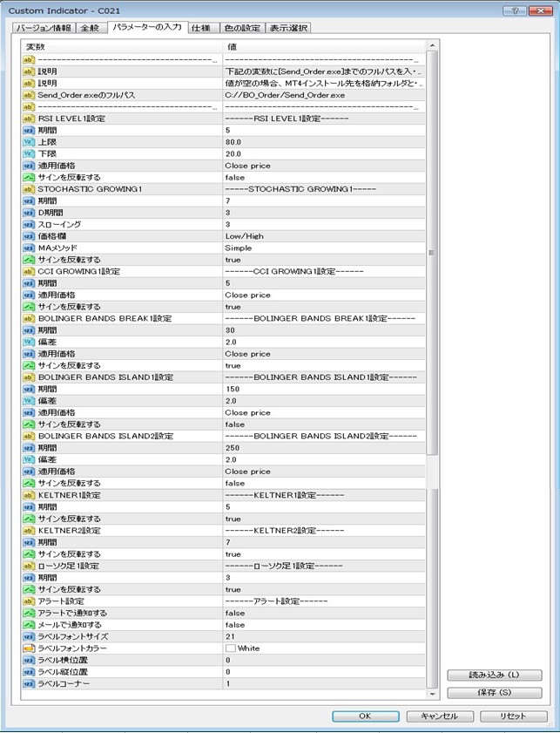Click the parameter list scrollbar down arrow
The image size is (560, 733).
coord(432,694)
